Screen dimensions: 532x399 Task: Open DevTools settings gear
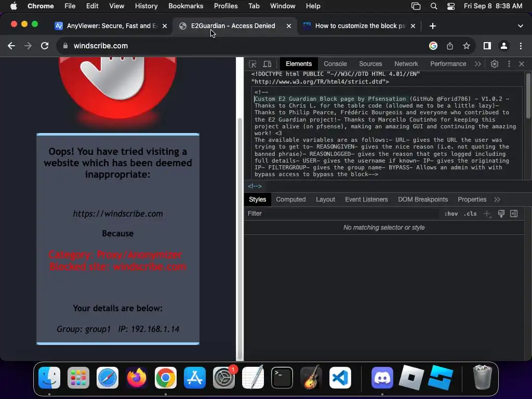click(495, 64)
